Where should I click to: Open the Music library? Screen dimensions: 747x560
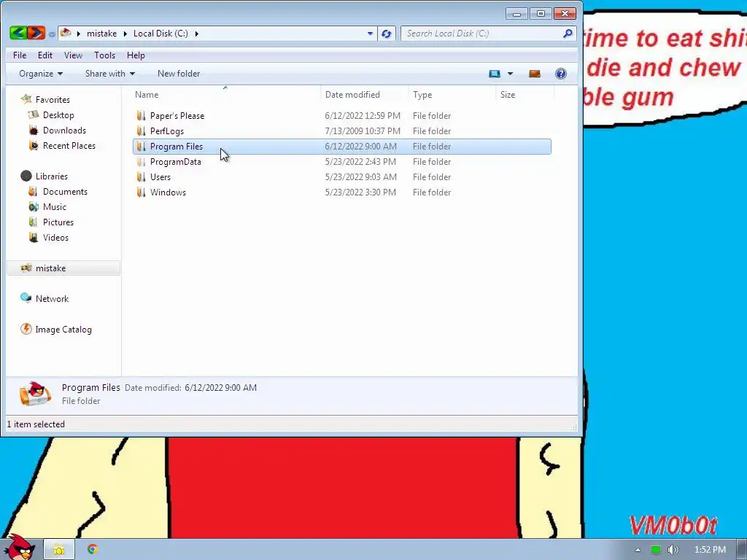tap(54, 206)
